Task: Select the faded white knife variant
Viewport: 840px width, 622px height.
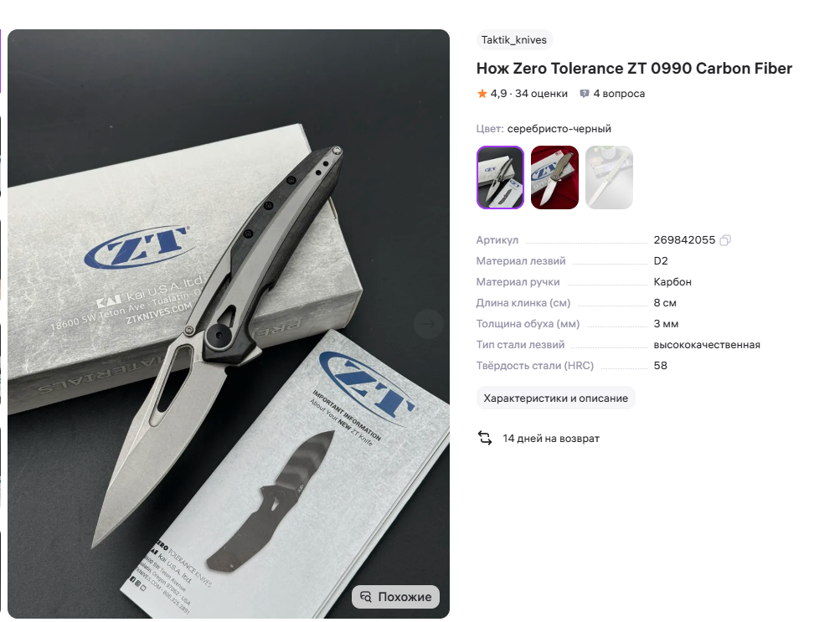Action: 609,177
